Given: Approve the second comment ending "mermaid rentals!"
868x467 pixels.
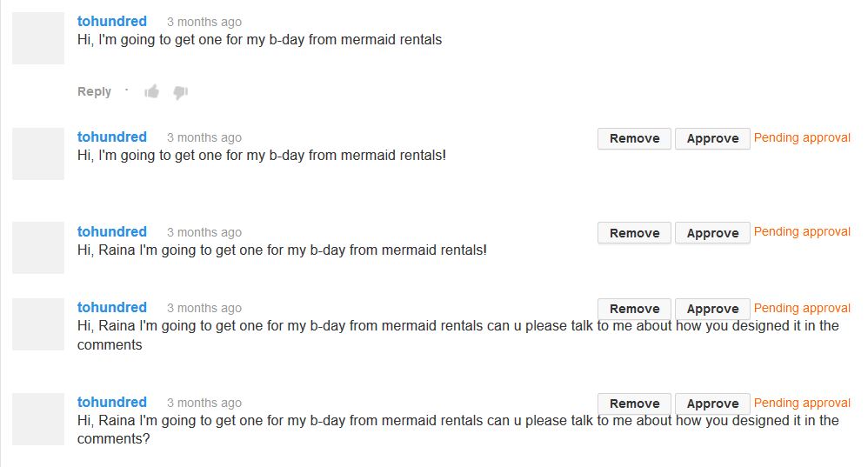Looking at the screenshot, I should point(712,138).
